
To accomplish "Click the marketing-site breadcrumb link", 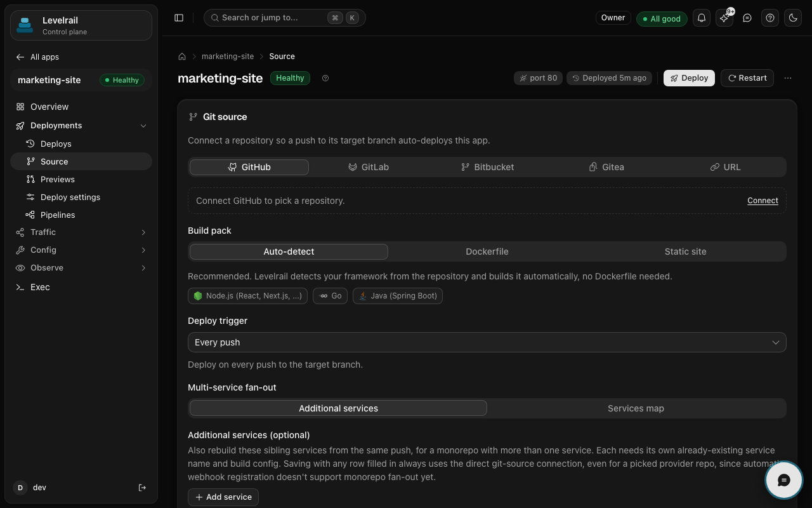I will 228,57.
